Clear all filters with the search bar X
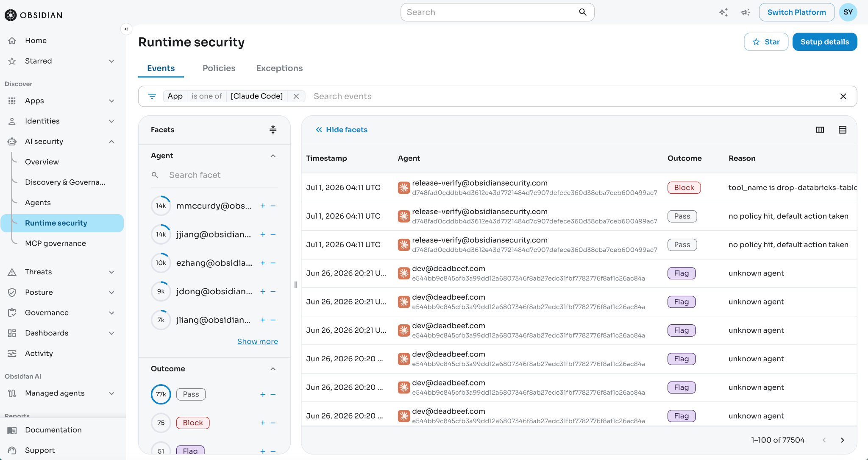Screen dimensions: 868x460 (843, 96)
